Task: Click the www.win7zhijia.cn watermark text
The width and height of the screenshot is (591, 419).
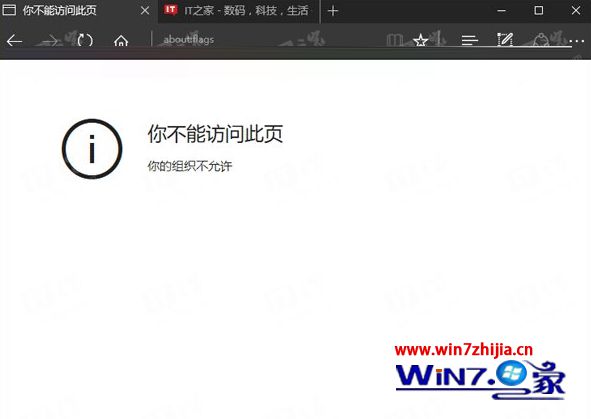Action: click(464, 350)
